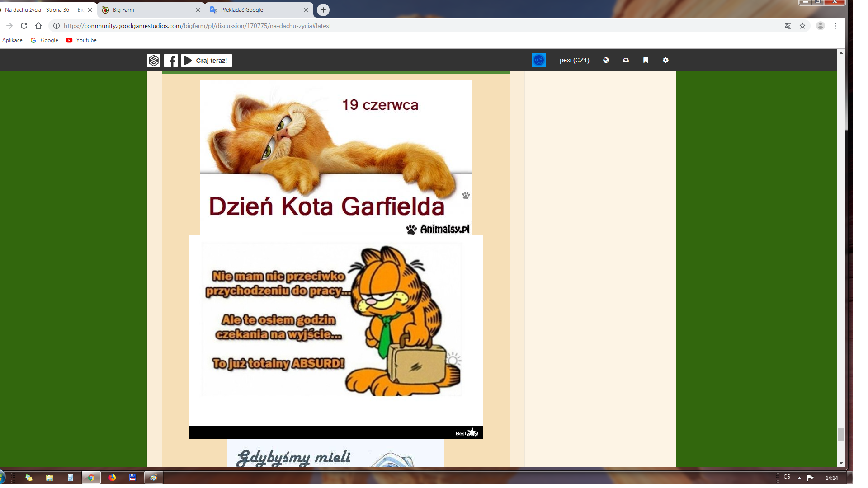Open the floppy disk app on taskbar
This screenshot has height=488, width=868.
click(x=132, y=478)
